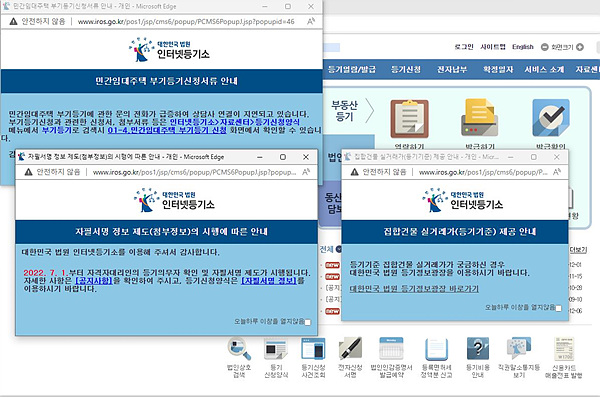
Task: Click the URL field in the 집합건물 popup
Action: click(x=483, y=172)
